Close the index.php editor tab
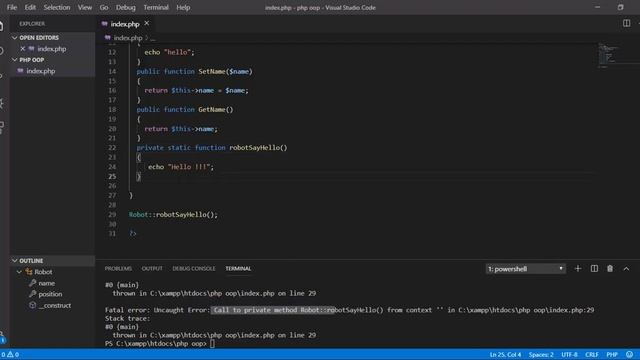This screenshot has height=360, width=640. (x=147, y=23)
